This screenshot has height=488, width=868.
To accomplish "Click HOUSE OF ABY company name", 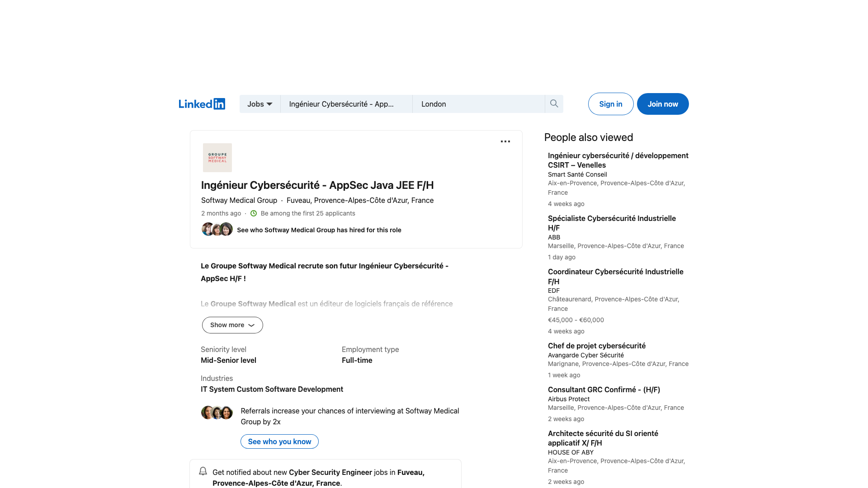I will click(x=571, y=452).
